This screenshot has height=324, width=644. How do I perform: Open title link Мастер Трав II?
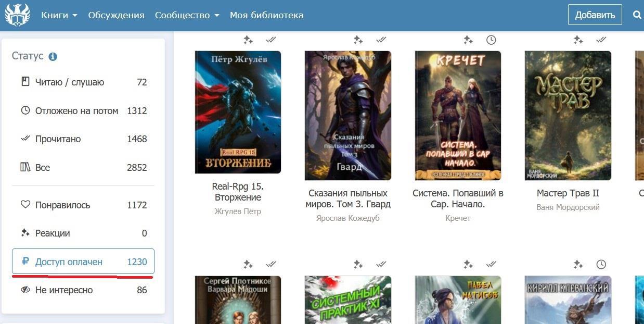568,193
